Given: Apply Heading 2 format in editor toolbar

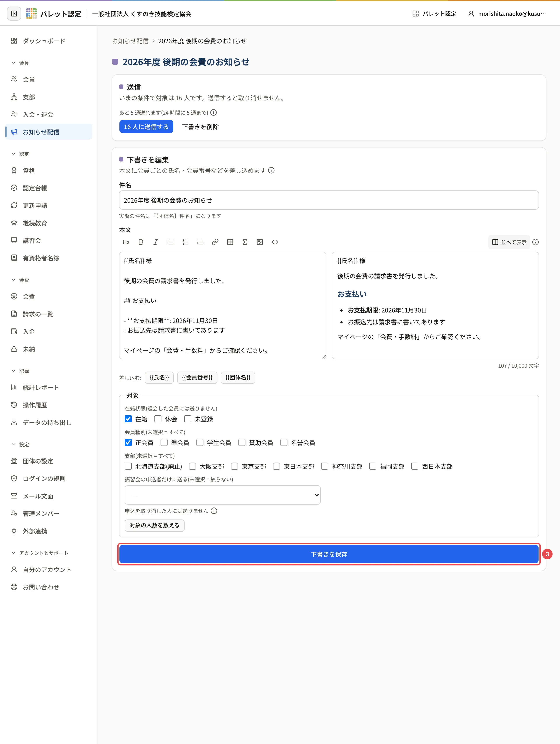Looking at the screenshot, I should 126,242.
